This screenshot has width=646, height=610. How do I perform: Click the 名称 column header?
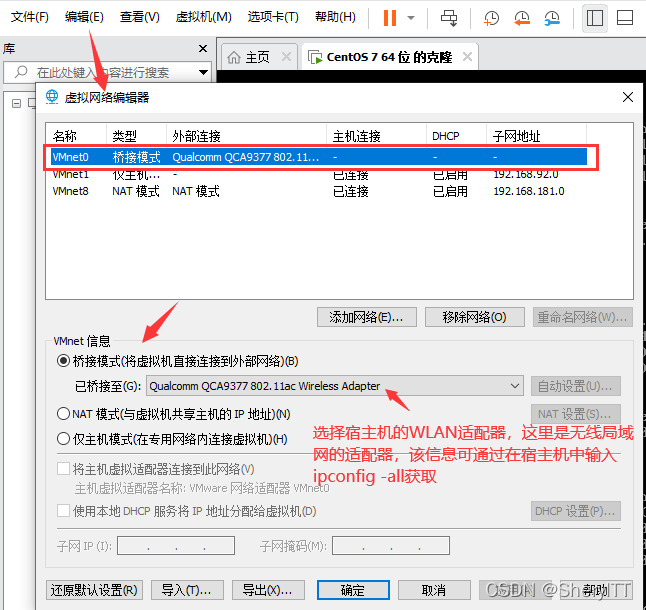(76, 136)
